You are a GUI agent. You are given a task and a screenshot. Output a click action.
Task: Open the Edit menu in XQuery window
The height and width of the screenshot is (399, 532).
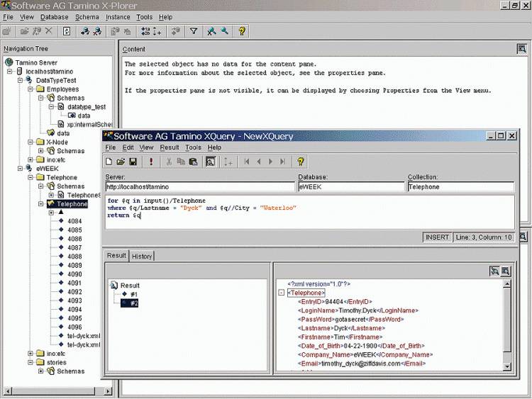128,147
